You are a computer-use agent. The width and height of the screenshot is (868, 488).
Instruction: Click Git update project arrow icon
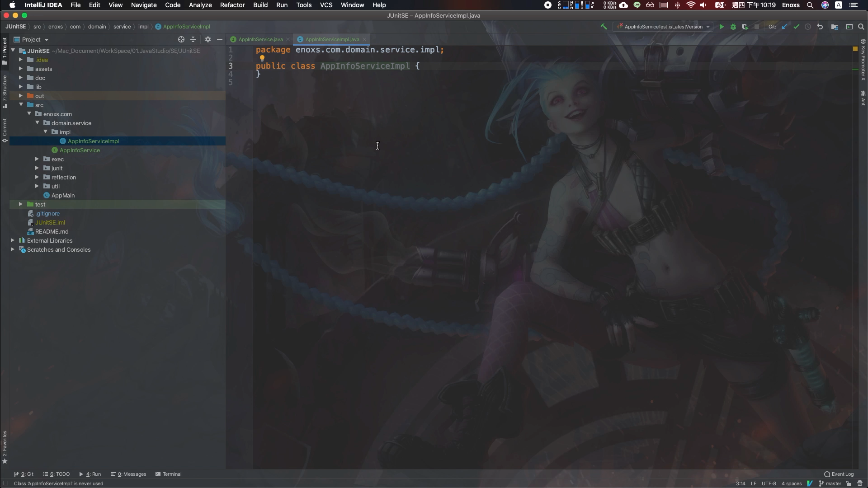pos(785,27)
